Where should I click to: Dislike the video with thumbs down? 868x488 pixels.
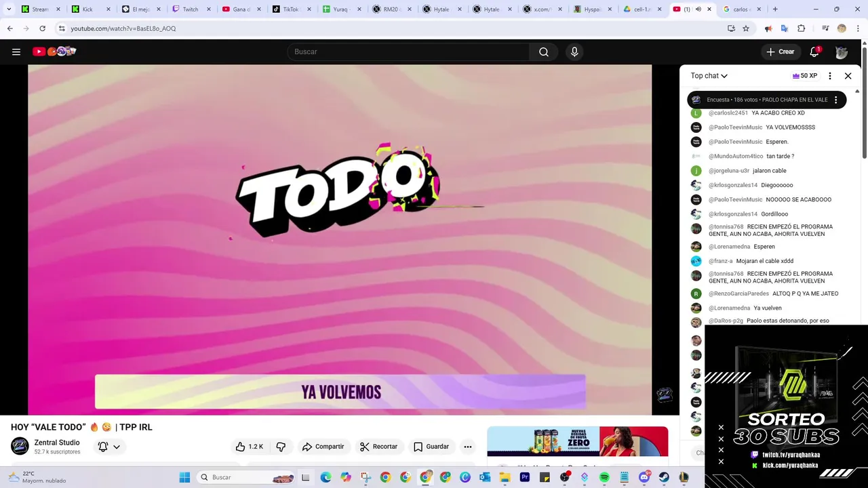281,447
